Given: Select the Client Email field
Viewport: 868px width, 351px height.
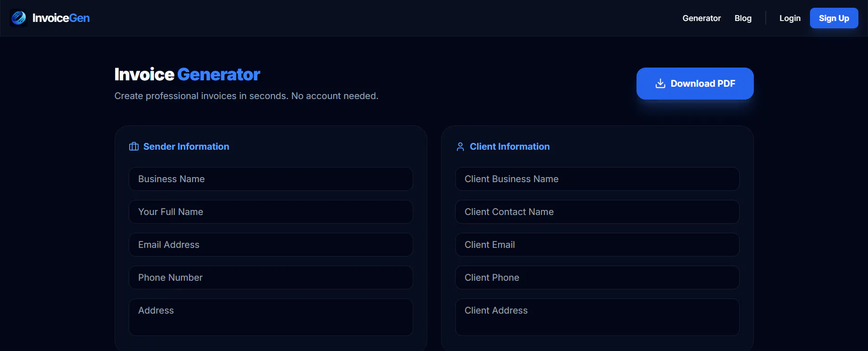Looking at the screenshot, I should (597, 245).
